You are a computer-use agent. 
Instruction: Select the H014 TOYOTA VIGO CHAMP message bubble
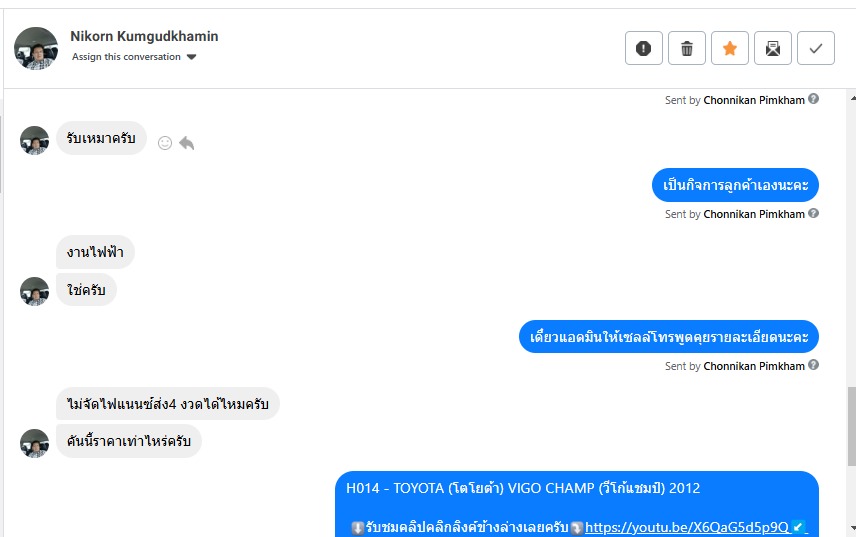(577, 504)
